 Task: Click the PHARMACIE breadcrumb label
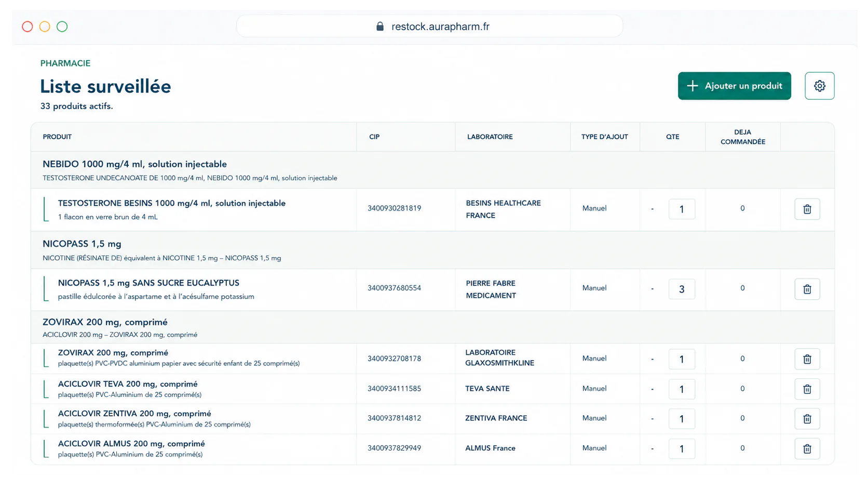[65, 63]
